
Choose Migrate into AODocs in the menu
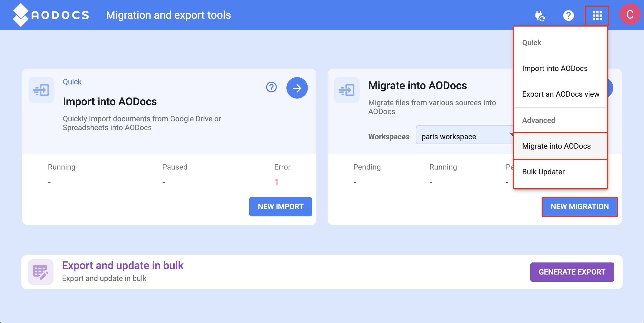point(561,146)
